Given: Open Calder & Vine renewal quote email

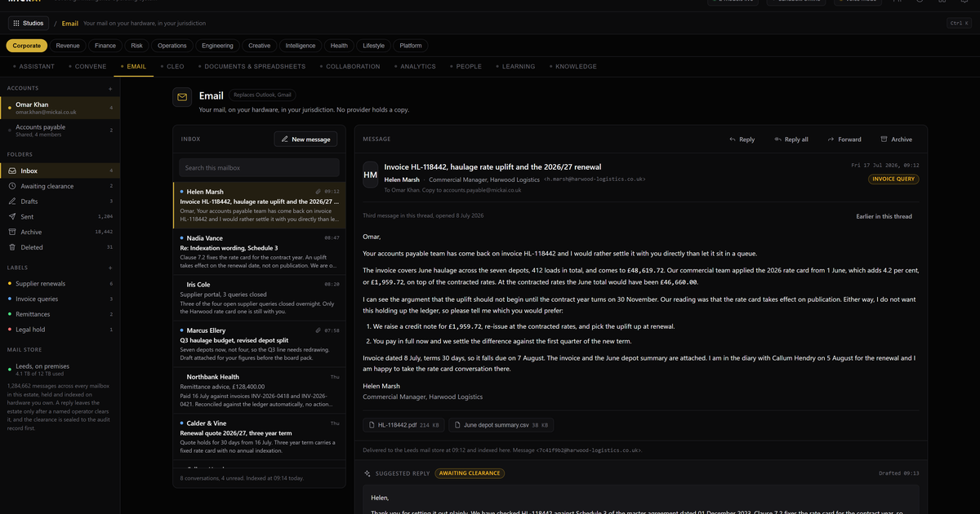Looking at the screenshot, I should pyautogui.click(x=259, y=437).
